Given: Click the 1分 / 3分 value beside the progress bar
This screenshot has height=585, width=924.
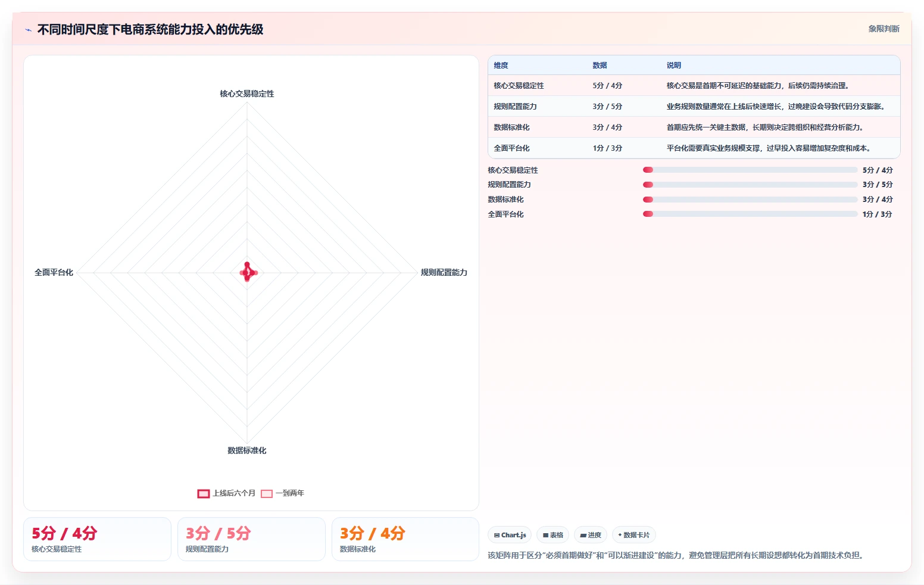Looking at the screenshot, I should click(878, 214).
